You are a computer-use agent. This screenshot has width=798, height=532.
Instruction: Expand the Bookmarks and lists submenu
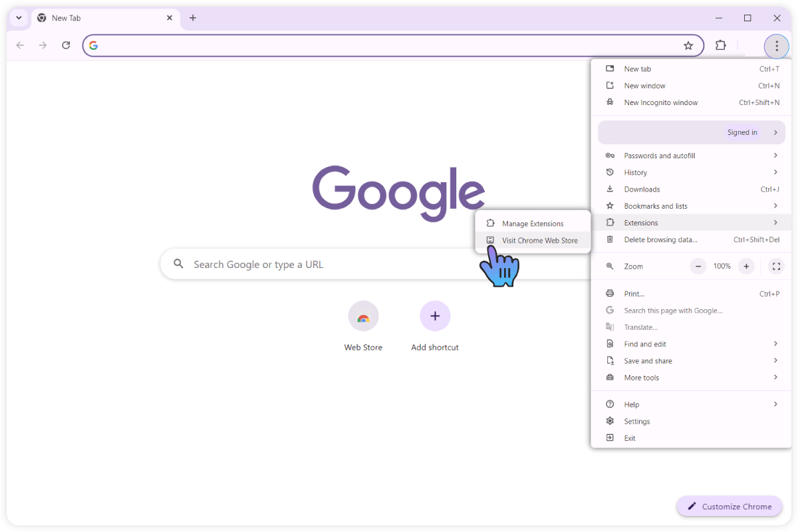pyautogui.click(x=692, y=206)
